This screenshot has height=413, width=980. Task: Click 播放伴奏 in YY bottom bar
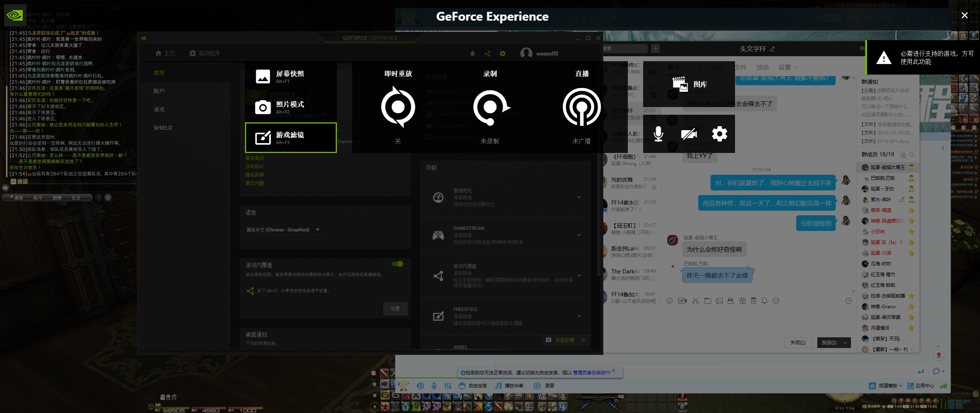(510, 386)
